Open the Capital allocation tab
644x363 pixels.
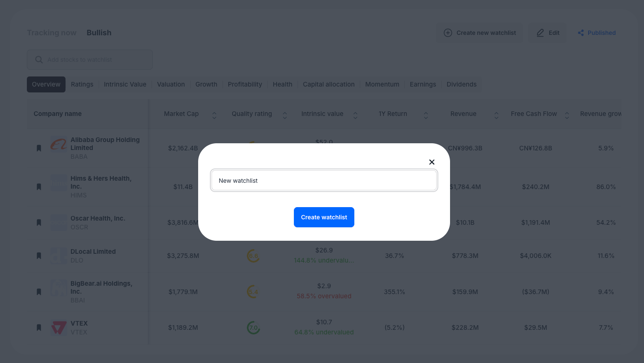click(329, 84)
